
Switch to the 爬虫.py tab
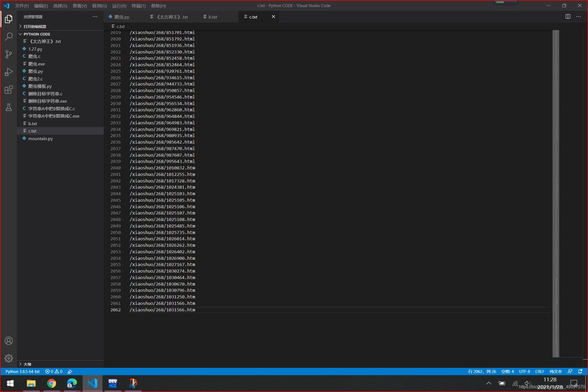124,17
